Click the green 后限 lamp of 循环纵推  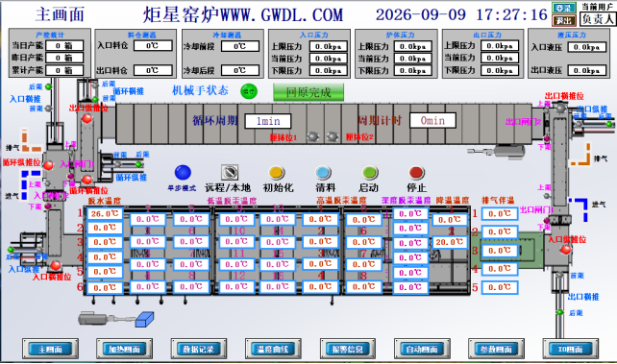pos(138,164)
